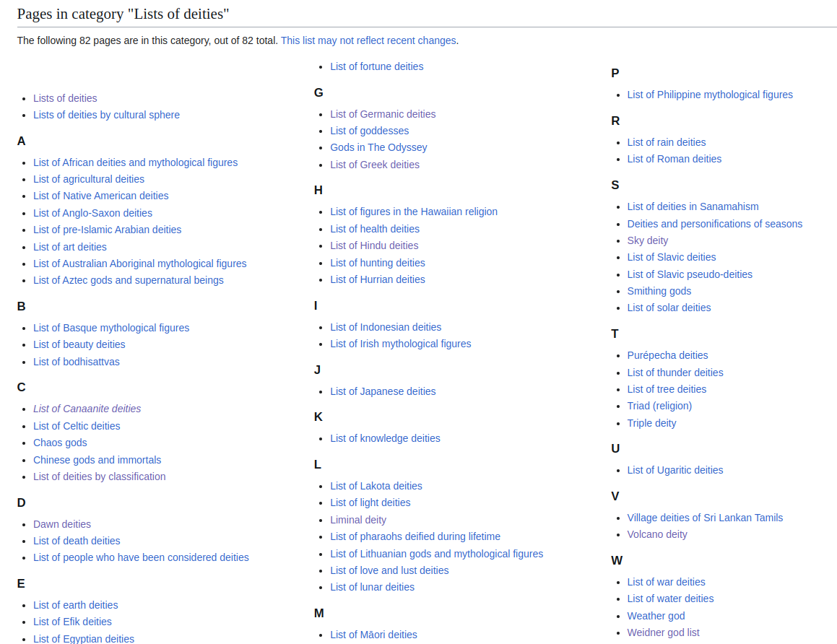The image size is (837, 644).
Task: Open the List of Canaanite deities italic link
Action: tap(87, 408)
